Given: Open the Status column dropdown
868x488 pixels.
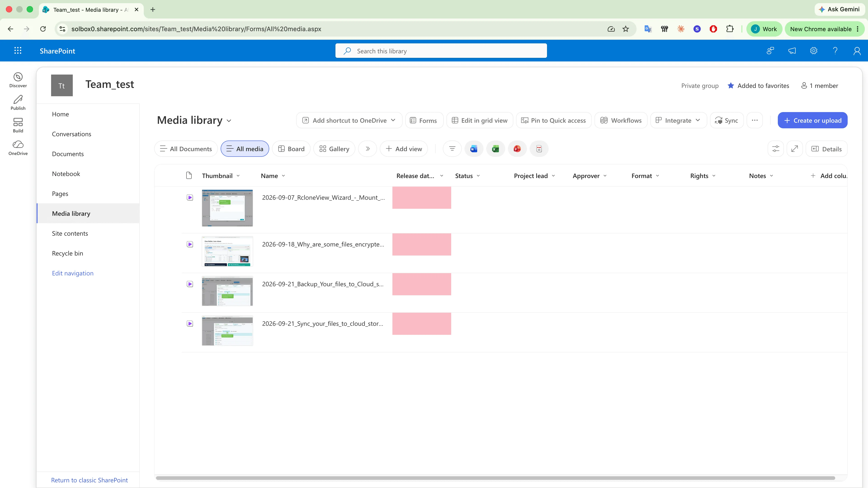Looking at the screenshot, I should [x=478, y=176].
